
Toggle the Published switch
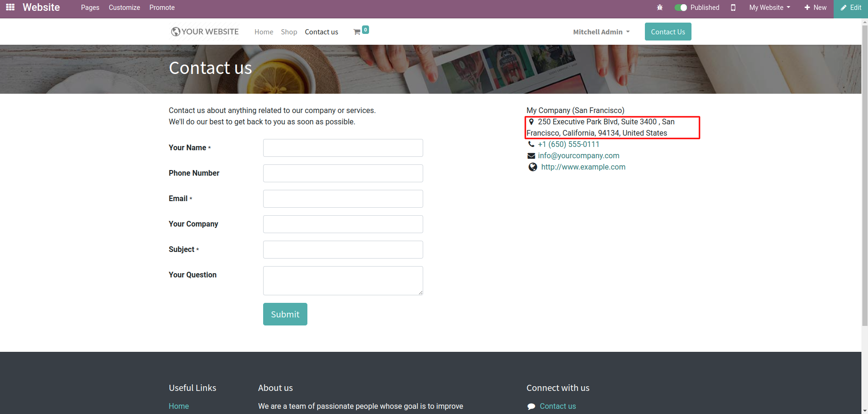point(680,8)
